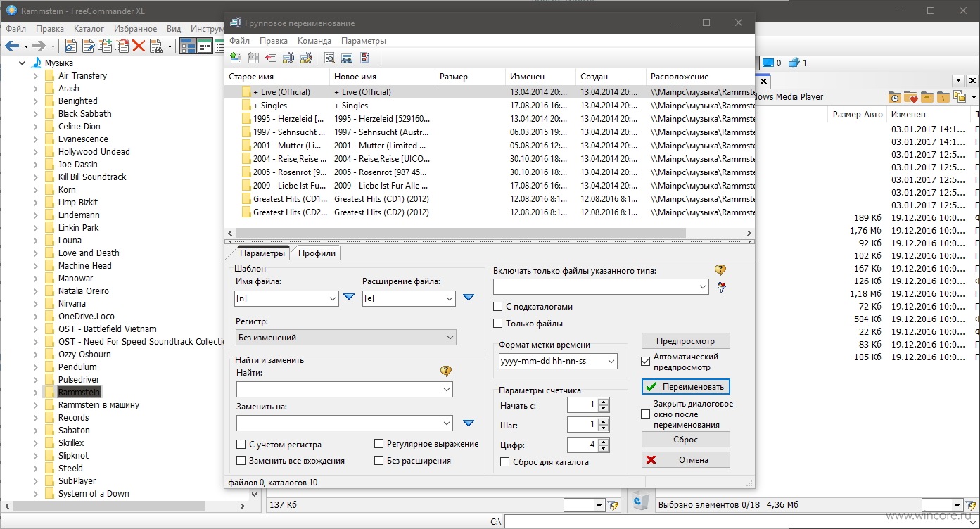Select the Linkin Park folder in tree

pyautogui.click(x=79, y=228)
